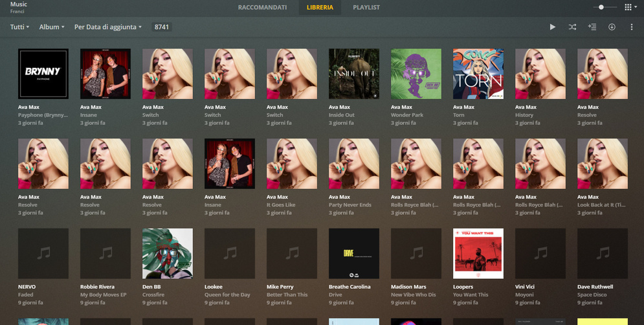Open the You Want This album cover
The width and height of the screenshot is (644, 325).
coord(478,254)
